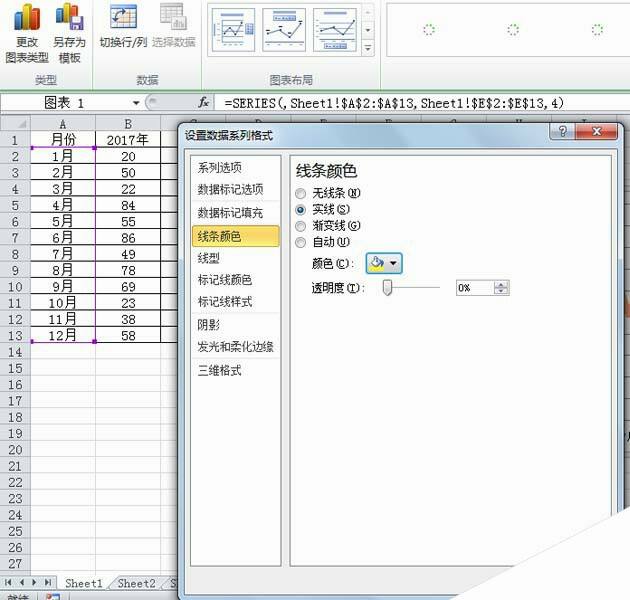Click cell containing 6月
This screenshot has height=600, width=630.
(63, 238)
